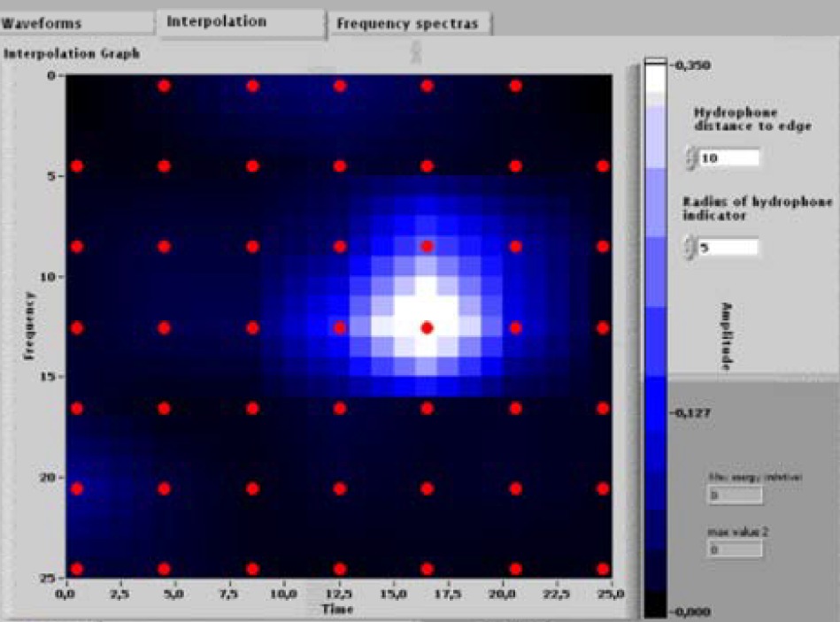Click the Hydrophone distance to edge stepper
The width and height of the screenshot is (840, 622).
point(690,158)
